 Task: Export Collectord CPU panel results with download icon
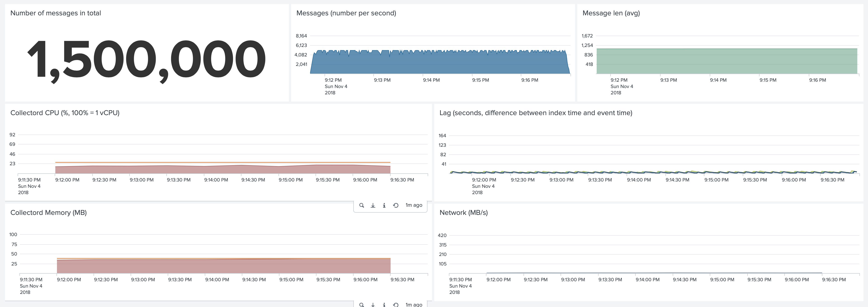[373, 205]
